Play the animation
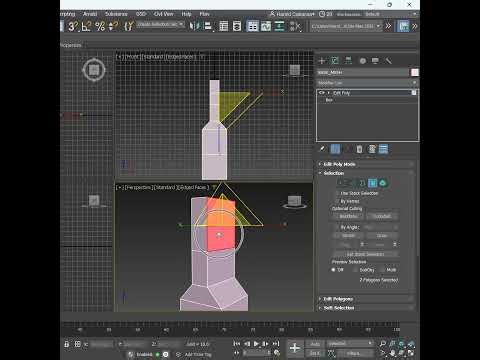Viewport: 480px width, 360px height. tap(256, 344)
